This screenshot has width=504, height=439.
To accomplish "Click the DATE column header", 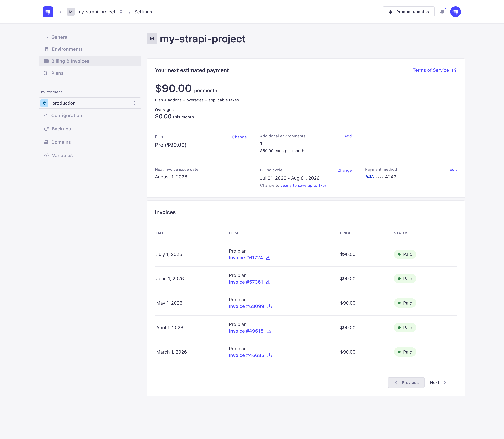I will click(x=161, y=233).
